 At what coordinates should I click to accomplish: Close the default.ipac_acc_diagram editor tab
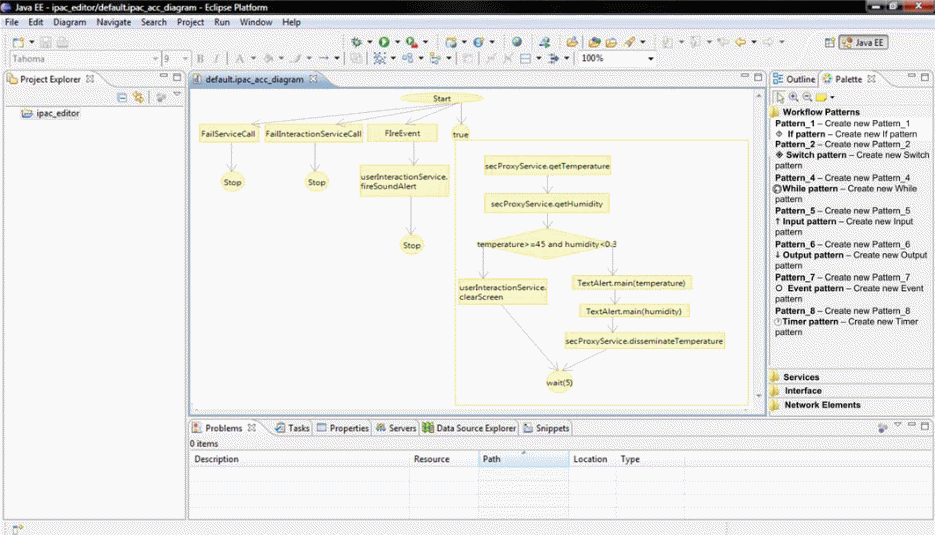pyautogui.click(x=313, y=79)
